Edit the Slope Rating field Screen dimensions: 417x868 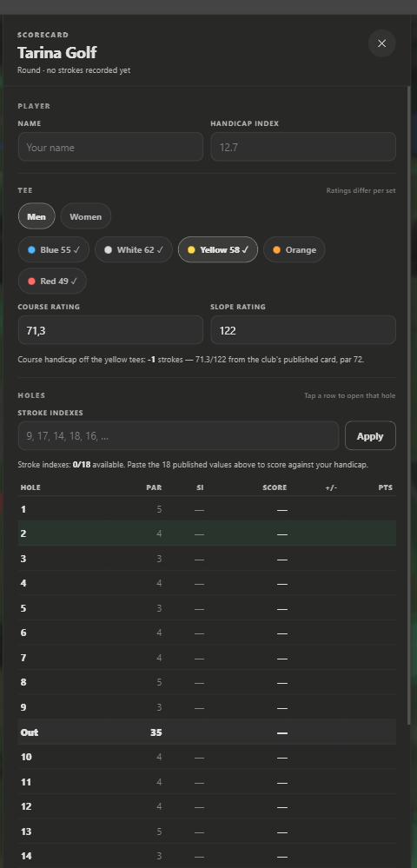303,330
